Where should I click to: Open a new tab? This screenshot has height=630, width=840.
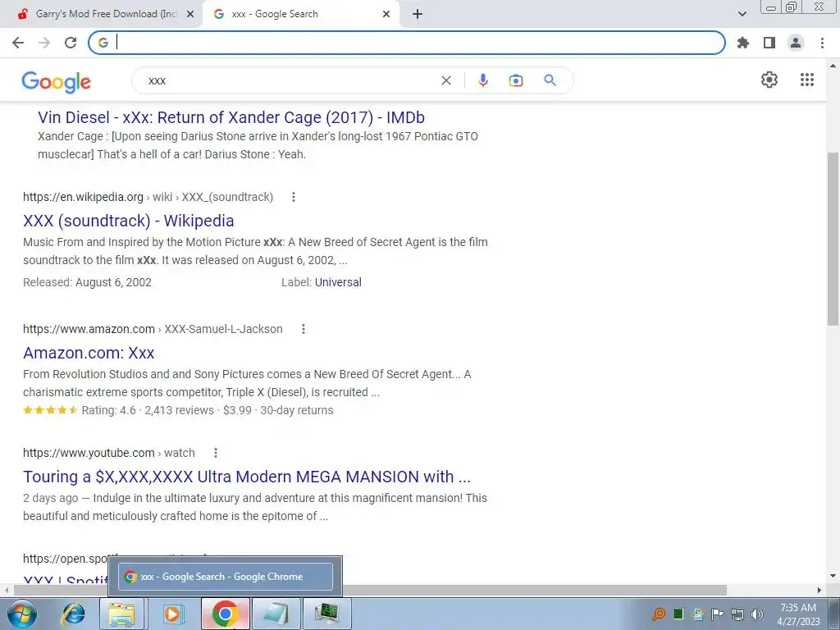418,14
